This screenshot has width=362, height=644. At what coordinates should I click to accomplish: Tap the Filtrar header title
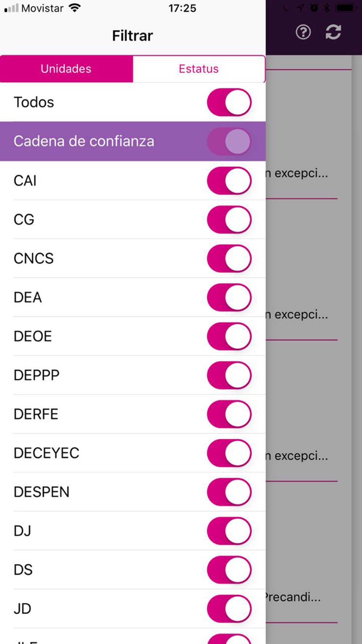[132, 36]
